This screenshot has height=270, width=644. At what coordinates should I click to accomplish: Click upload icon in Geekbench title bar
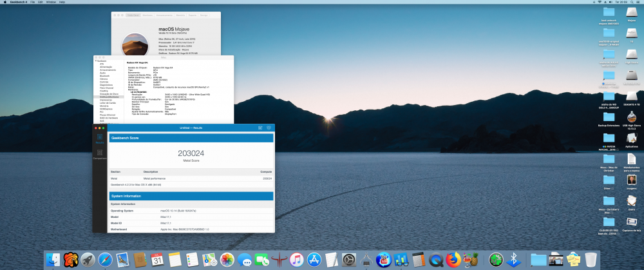260,128
